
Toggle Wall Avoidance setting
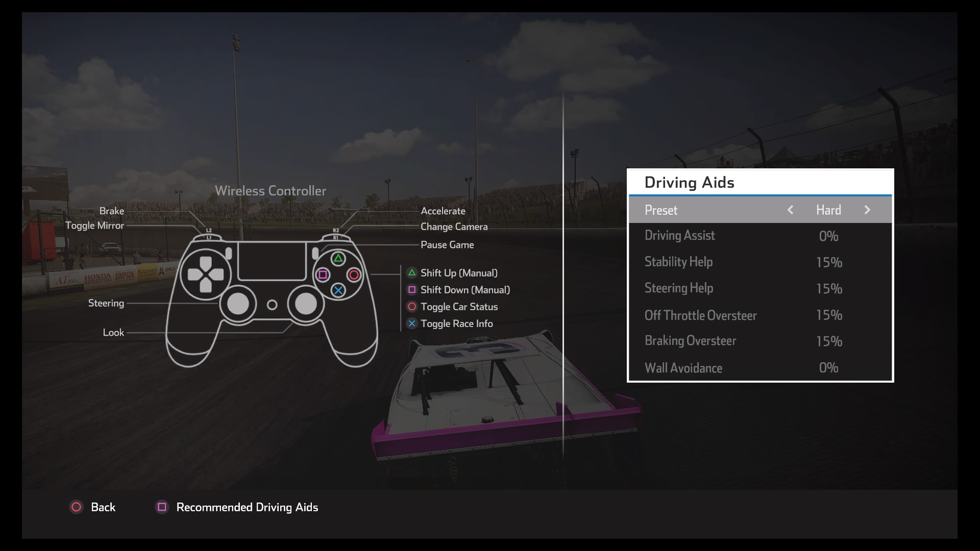click(759, 367)
